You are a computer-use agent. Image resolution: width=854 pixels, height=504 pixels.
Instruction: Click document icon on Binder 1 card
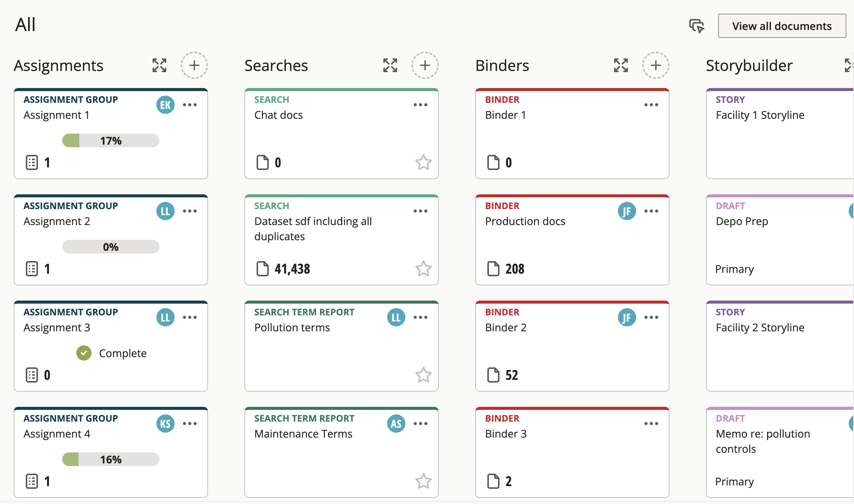[493, 162]
